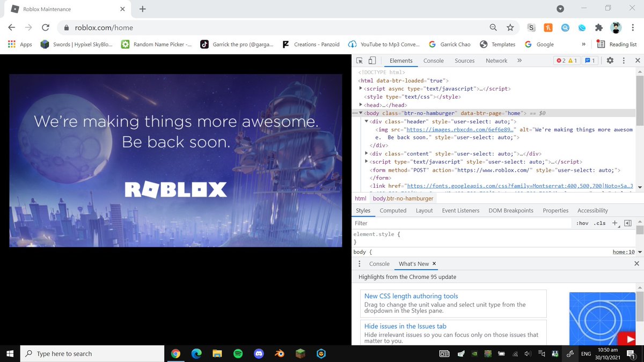Close the What's New tab
The height and width of the screenshot is (362, 644).
pyautogui.click(x=434, y=264)
